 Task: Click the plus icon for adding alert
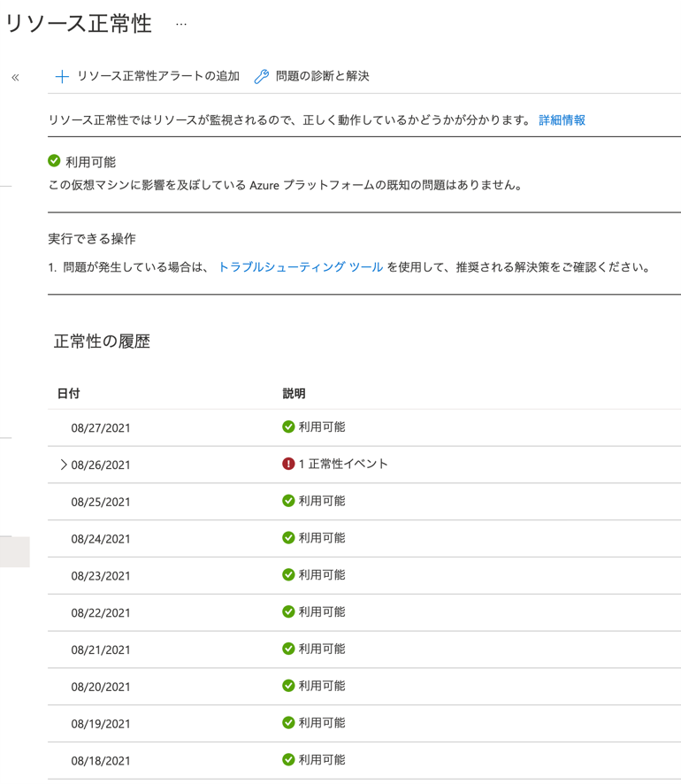[62, 76]
